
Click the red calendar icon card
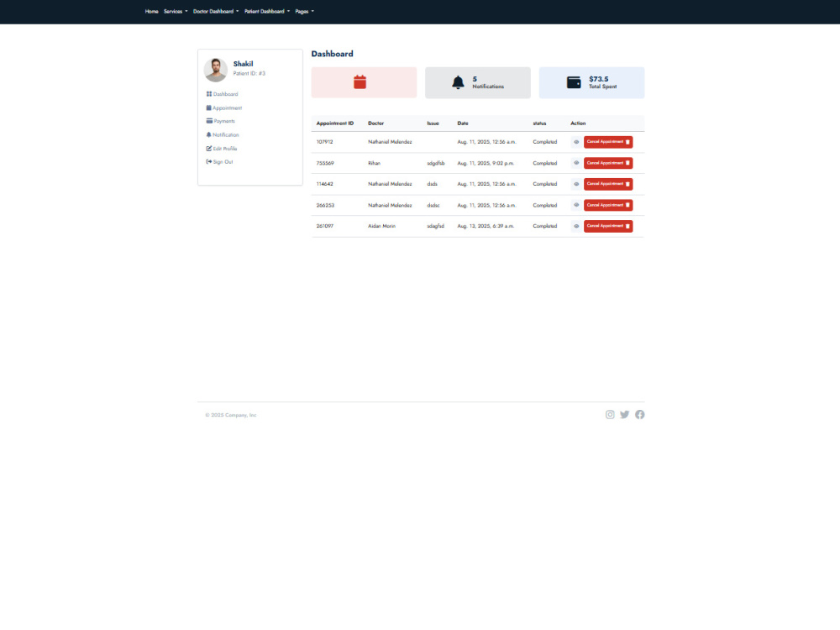point(364,82)
